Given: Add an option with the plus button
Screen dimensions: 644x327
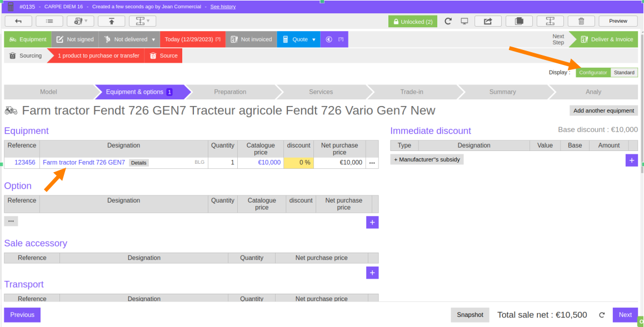Looking at the screenshot, I should 372,223.
